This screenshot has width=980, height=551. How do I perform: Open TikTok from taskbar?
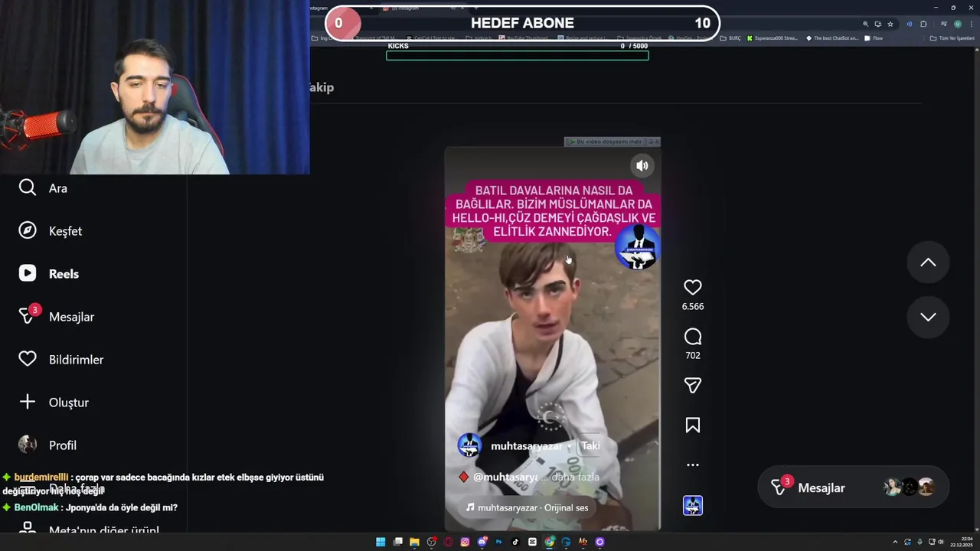coord(515,542)
